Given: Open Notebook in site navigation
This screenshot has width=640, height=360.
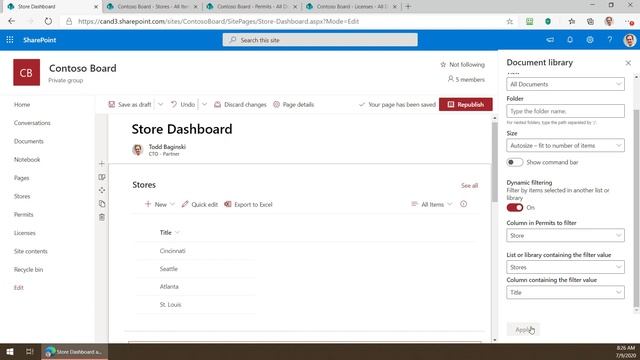Looking at the screenshot, I should (27, 160).
